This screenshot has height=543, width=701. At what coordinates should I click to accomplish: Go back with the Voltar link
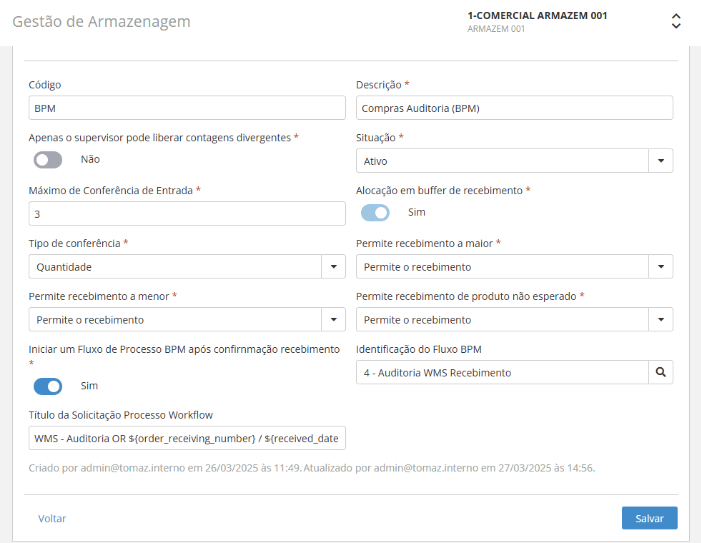pos(52,518)
